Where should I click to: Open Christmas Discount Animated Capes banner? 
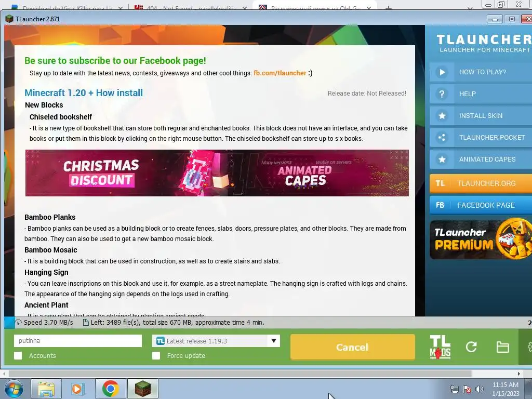tap(217, 173)
